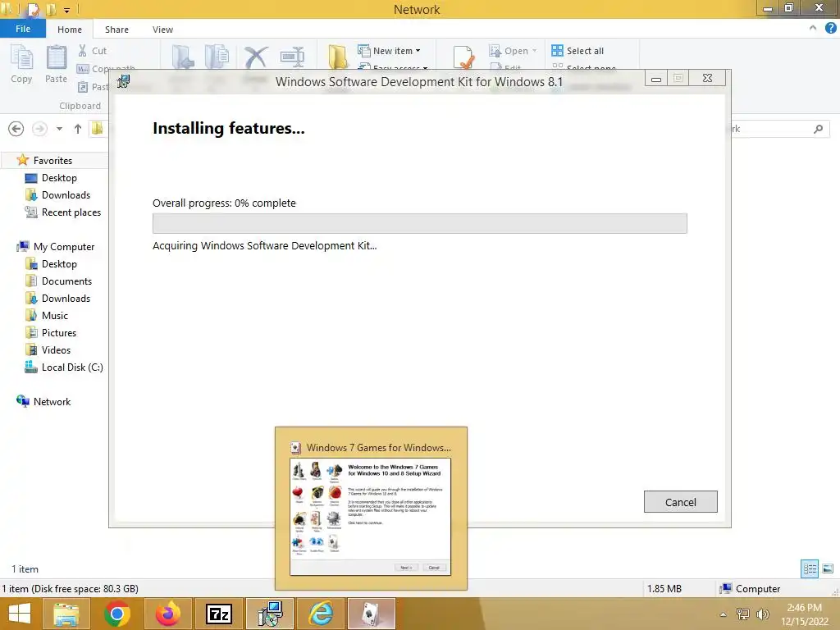Go forward in Explorer navigation
The width and height of the screenshot is (840, 630).
[39, 129]
